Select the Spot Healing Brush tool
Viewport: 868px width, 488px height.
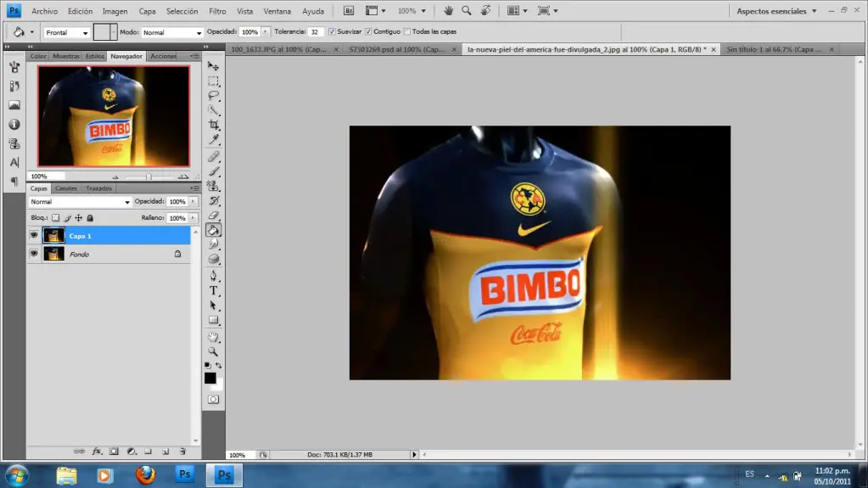coord(213,157)
